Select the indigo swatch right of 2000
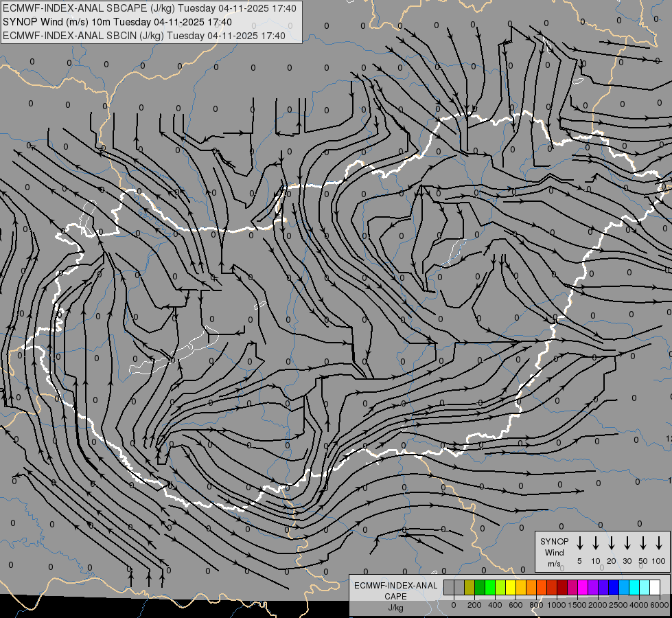The width and height of the screenshot is (672, 618). (x=604, y=587)
